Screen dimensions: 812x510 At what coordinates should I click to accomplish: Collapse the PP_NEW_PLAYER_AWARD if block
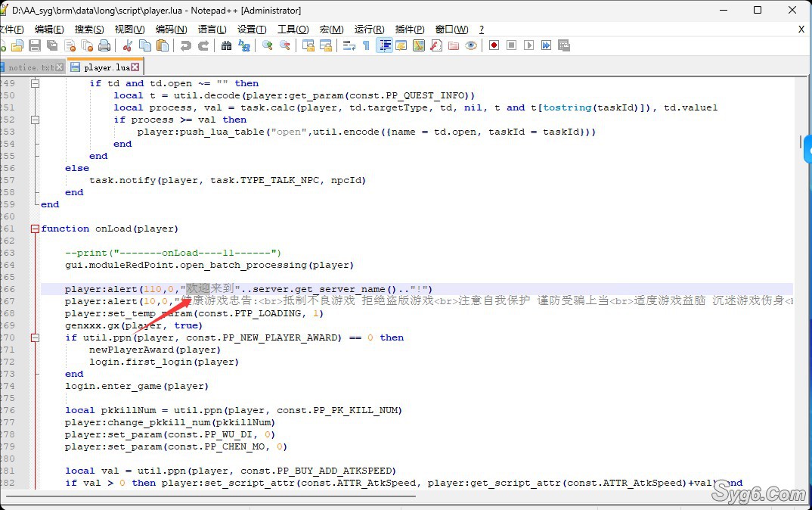click(35, 337)
